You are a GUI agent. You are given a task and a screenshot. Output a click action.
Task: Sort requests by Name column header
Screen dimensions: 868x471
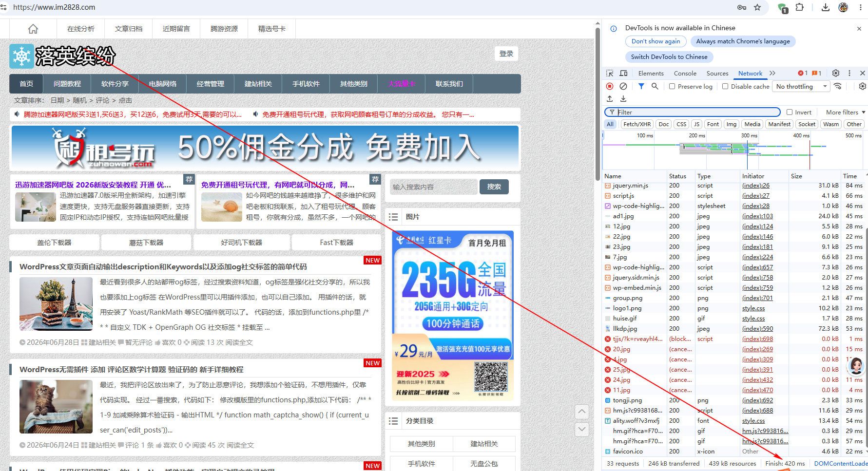(635, 176)
